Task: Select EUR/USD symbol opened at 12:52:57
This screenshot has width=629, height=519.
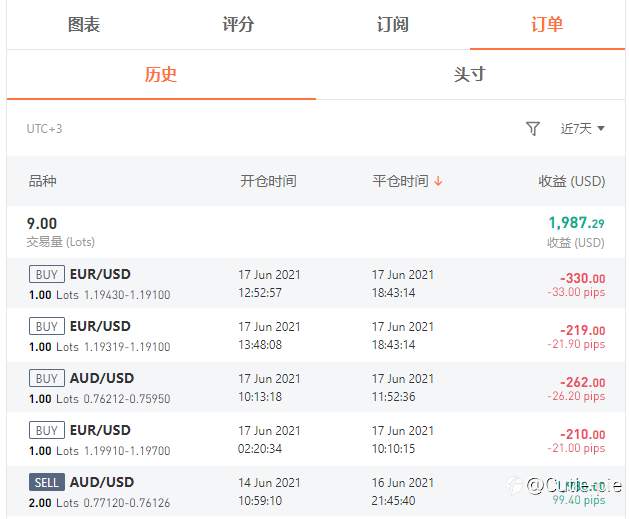Action: (x=100, y=274)
